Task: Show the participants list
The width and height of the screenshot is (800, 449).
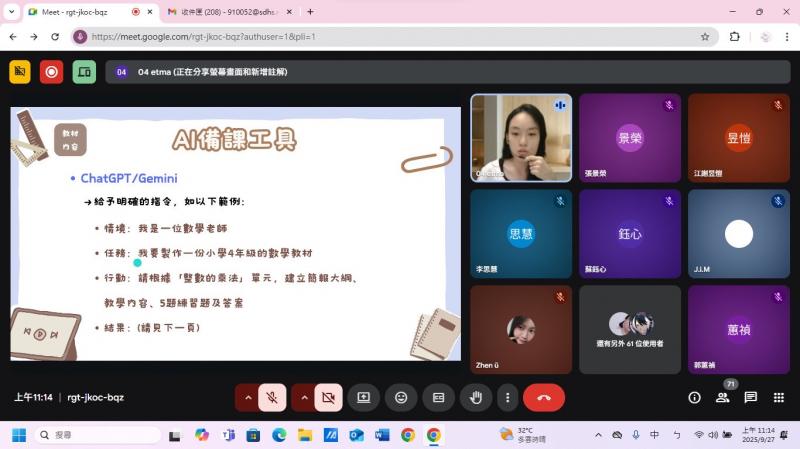Action: [x=722, y=397]
